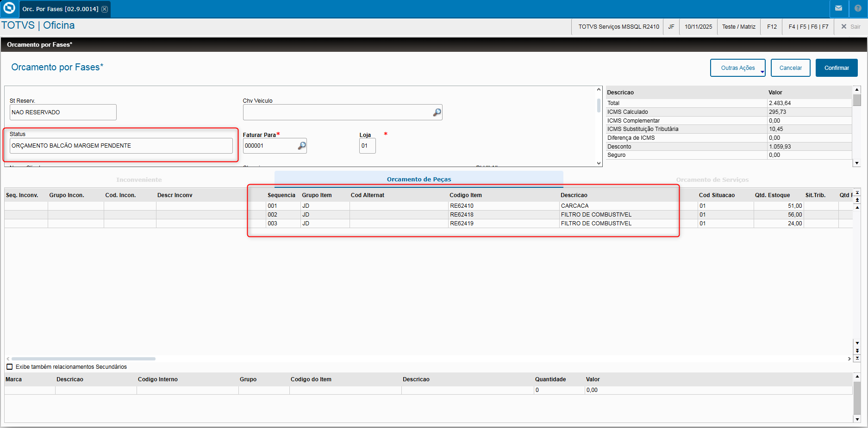Click the TOTVS Serviços MSSQL R2410 environment label
This screenshot has height=428, width=868.
618,27
